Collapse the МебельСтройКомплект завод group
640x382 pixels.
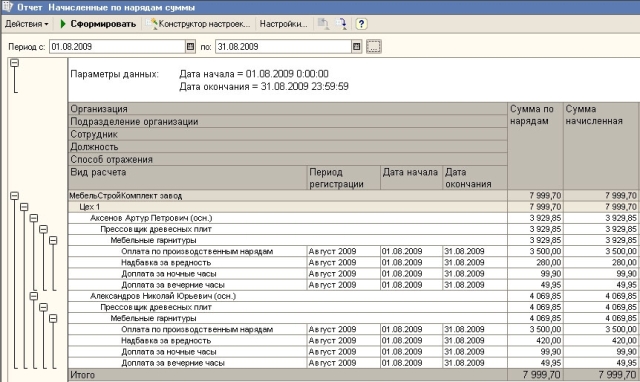pyautogui.click(x=15, y=196)
